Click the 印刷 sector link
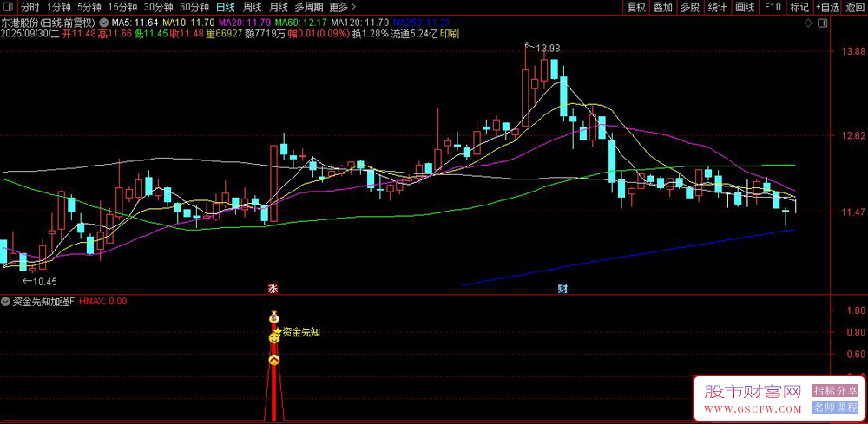Screen dimensions: 868x424 [x=450, y=34]
